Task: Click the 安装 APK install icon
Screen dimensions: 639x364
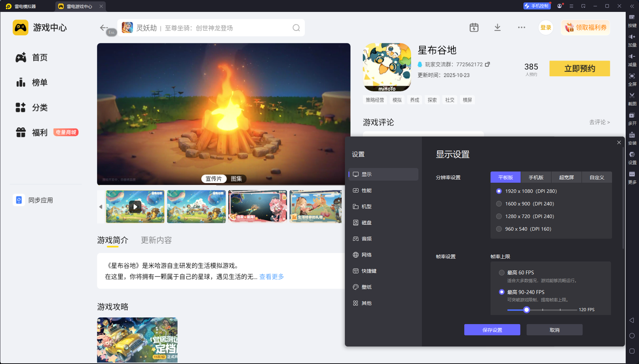Action: coord(632,139)
